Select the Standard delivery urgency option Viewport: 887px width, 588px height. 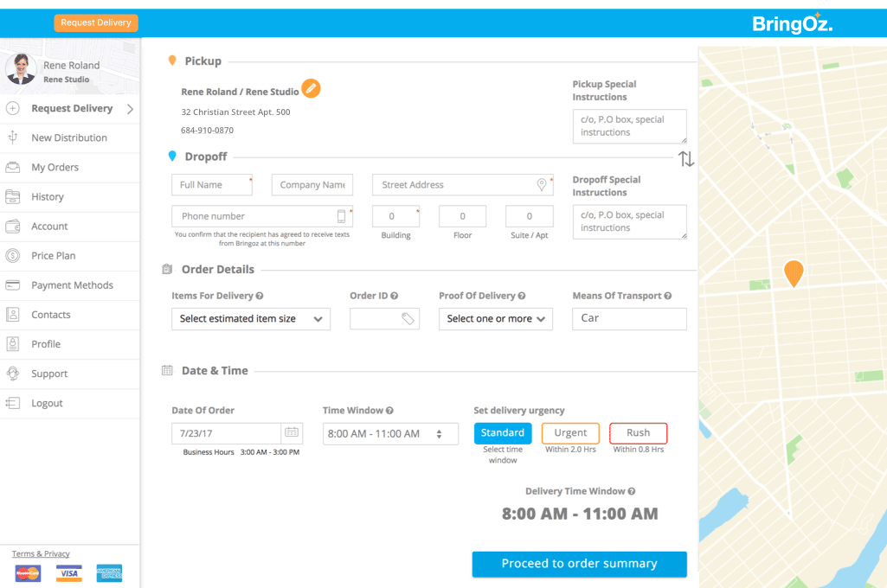pyautogui.click(x=503, y=433)
